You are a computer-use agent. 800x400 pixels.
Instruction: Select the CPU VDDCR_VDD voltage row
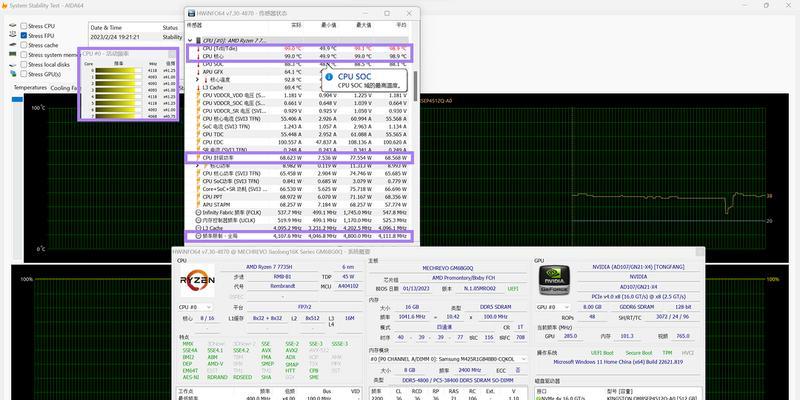tap(299, 95)
